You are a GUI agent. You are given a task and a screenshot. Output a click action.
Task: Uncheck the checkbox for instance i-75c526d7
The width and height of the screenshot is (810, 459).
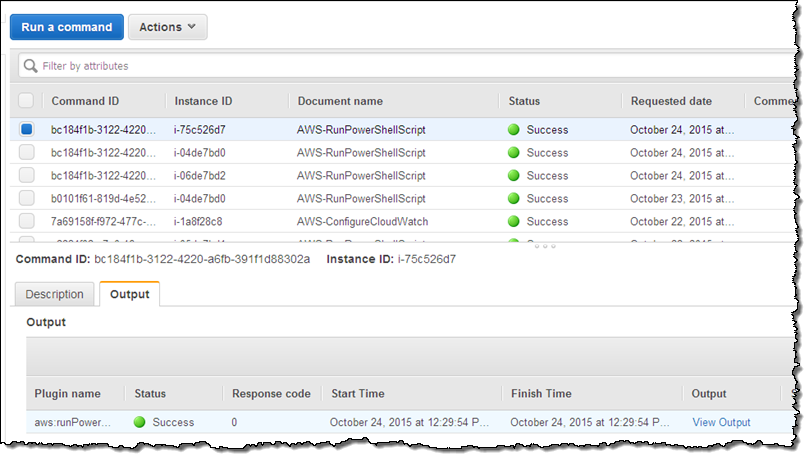pos(26,130)
